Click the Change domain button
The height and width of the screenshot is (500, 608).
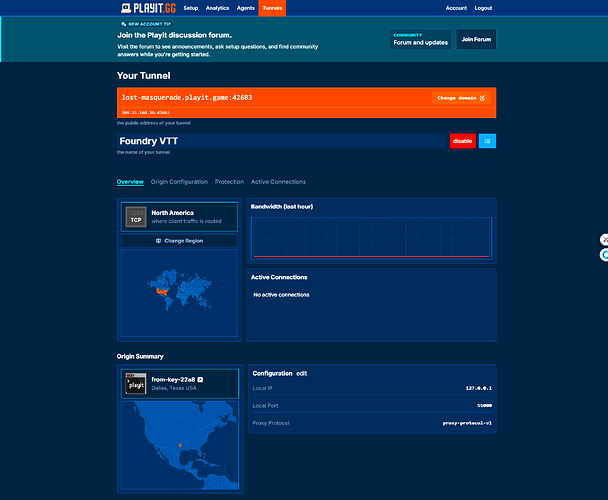[x=461, y=98]
